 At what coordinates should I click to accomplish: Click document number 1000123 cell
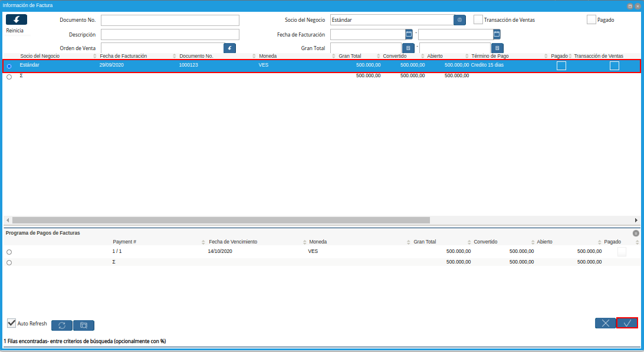[189, 65]
